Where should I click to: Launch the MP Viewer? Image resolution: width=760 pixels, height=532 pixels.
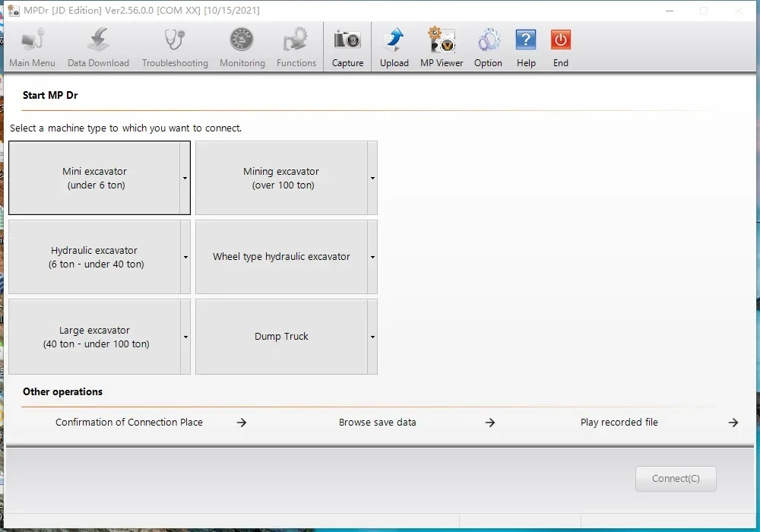[x=441, y=46]
